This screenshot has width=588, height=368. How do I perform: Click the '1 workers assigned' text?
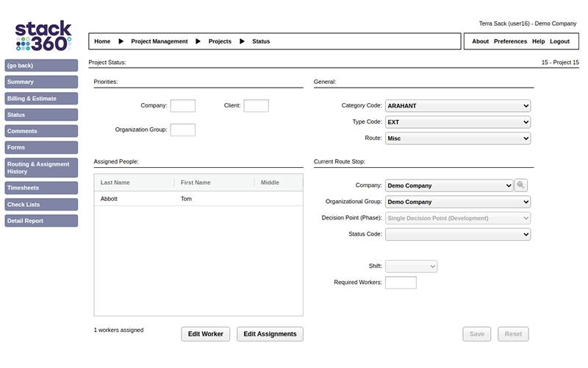(x=118, y=330)
